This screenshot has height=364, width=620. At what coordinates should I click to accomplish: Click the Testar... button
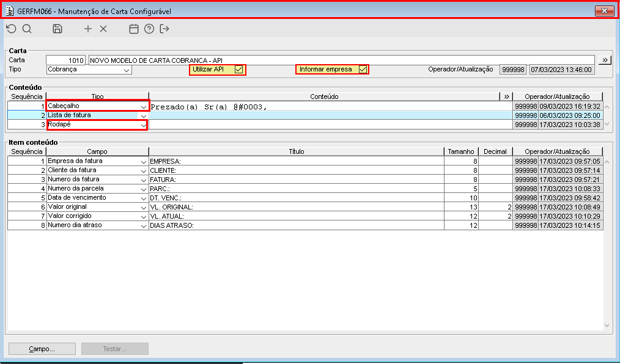[x=115, y=349]
